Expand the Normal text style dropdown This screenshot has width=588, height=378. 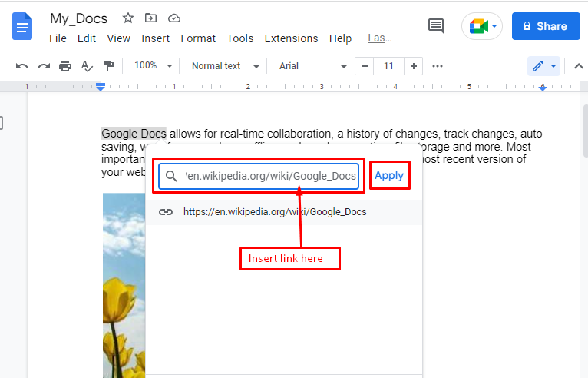[x=225, y=66]
